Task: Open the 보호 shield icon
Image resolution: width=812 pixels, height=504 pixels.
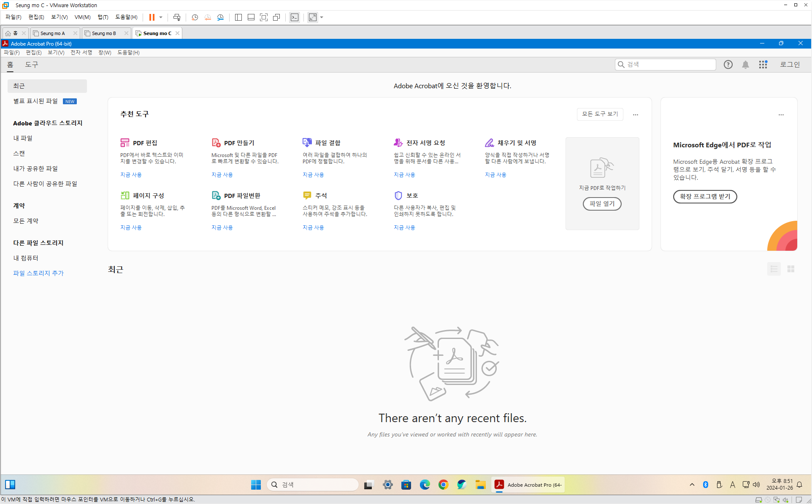Action: click(x=398, y=195)
